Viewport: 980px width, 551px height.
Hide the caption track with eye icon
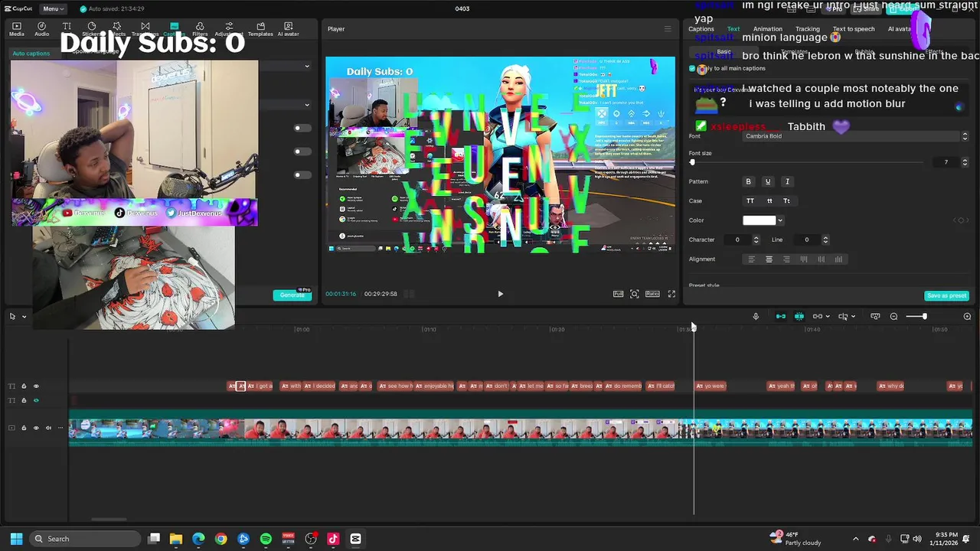pos(36,386)
